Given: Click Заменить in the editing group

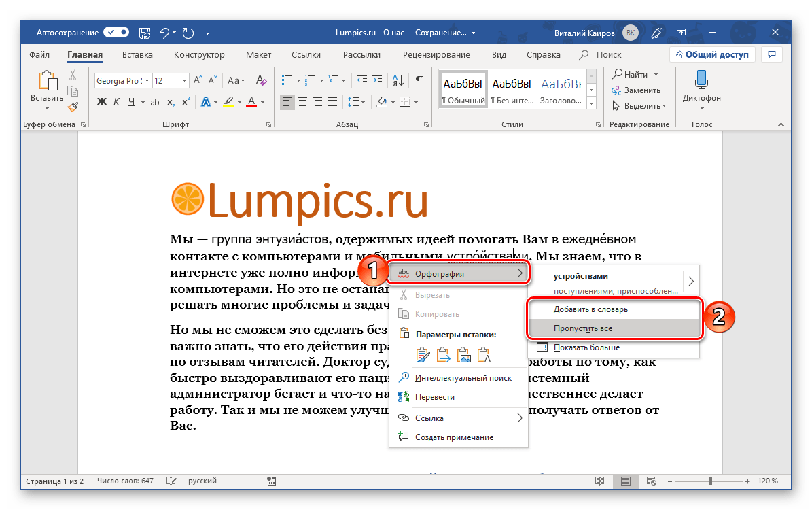Looking at the screenshot, I should pos(642,90).
